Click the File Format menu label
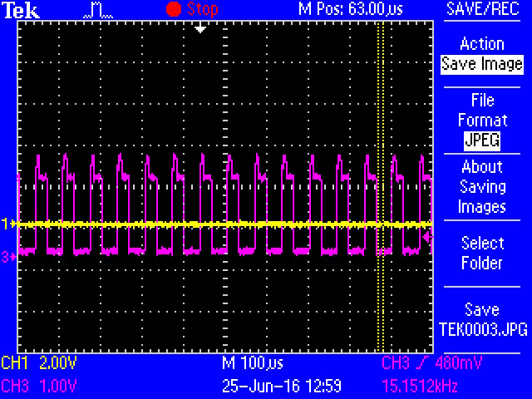532x399 pixels. (482, 111)
